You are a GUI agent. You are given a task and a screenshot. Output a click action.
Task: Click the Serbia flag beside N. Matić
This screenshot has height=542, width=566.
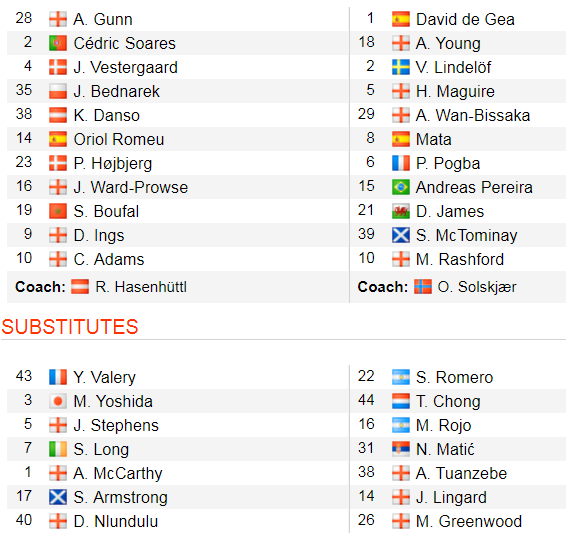point(401,449)
